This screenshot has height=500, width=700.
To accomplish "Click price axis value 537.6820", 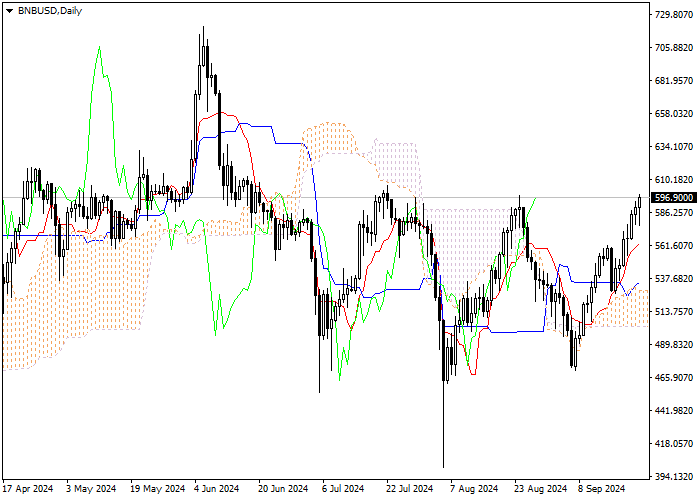I will tap(674, 279).
